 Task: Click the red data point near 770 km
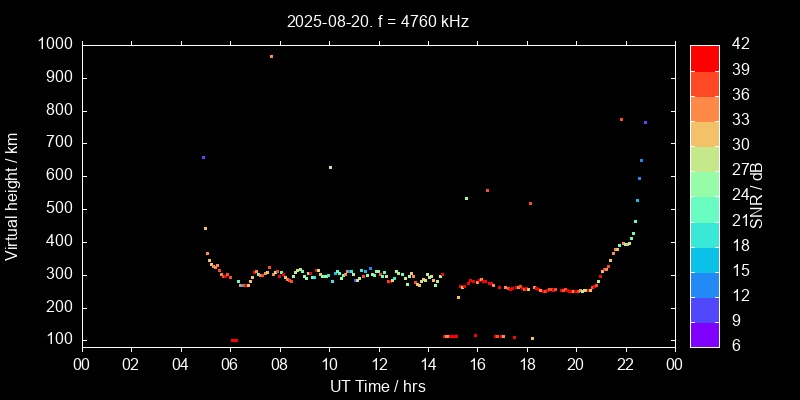[x=621, y=119]
